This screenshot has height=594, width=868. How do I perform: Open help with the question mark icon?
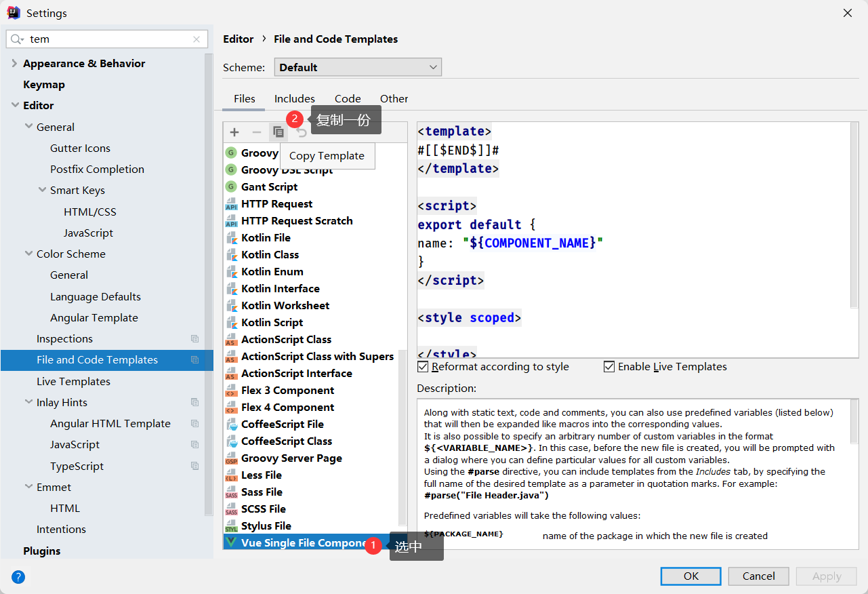18,577
